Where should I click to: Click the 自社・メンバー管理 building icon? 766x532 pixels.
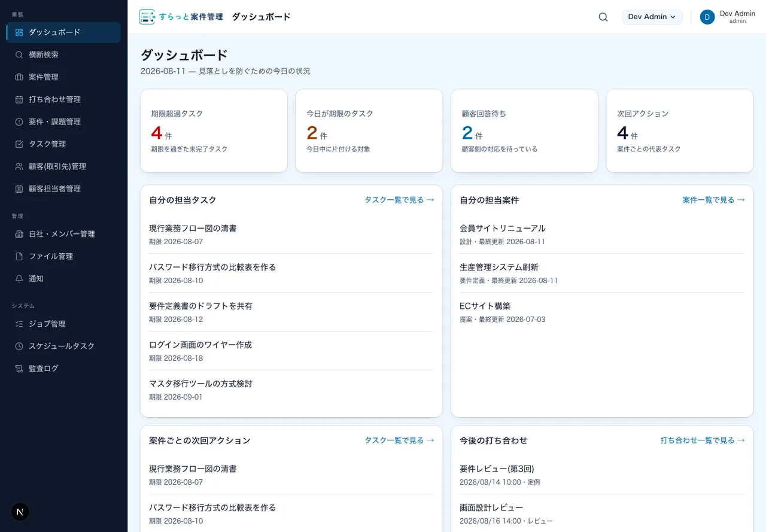(x=19, y=234)
